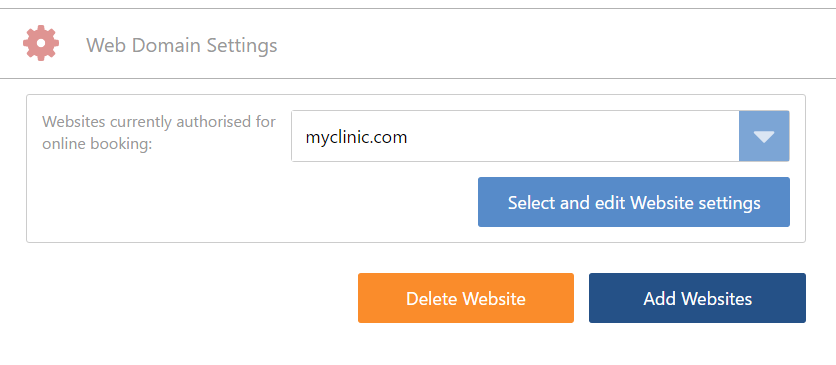The height and width of the screenshot is (365, 836).
Task: Focus the authorised website selection box
Action: (540, 136)
